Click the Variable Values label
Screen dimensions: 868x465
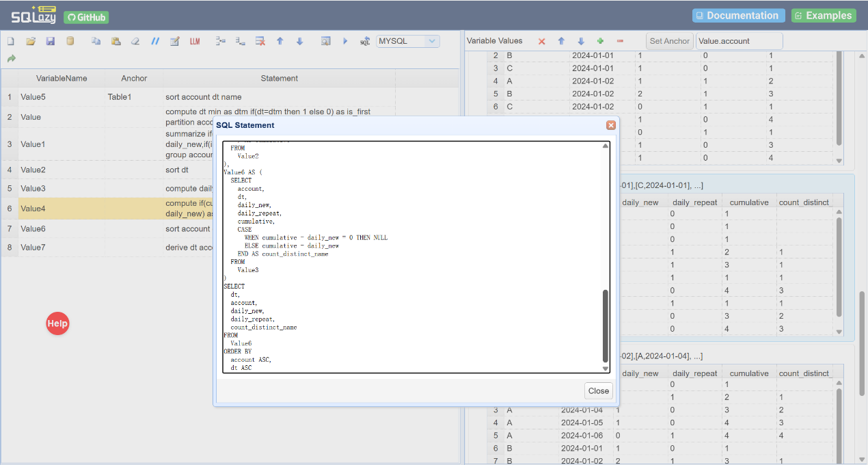point(494,41)
